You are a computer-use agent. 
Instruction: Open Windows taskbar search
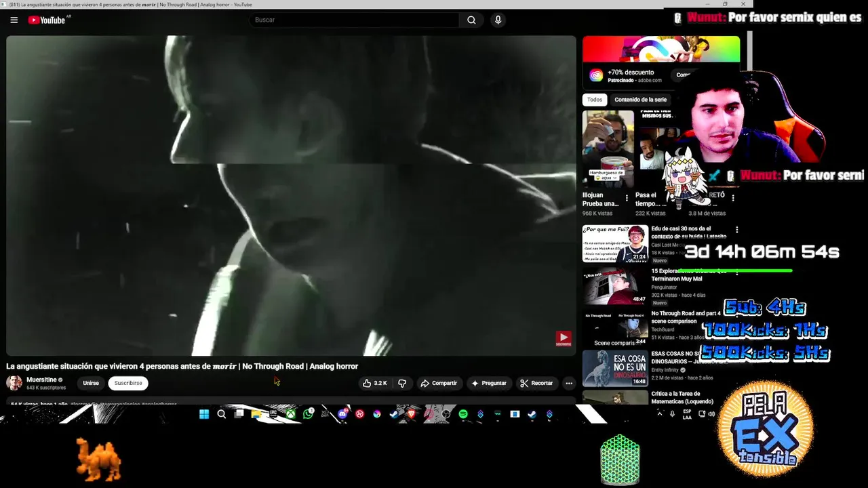click(x=222, y=414)
